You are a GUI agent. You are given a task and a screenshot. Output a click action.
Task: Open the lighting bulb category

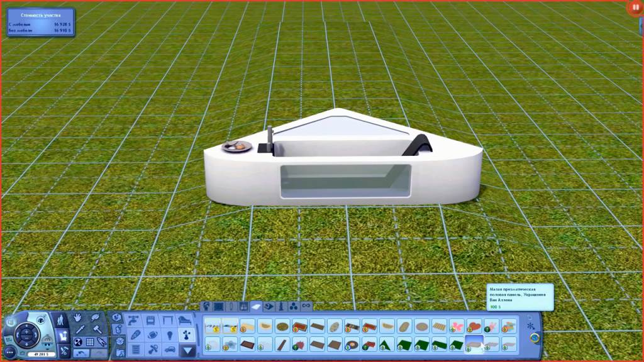pos(169,334)
